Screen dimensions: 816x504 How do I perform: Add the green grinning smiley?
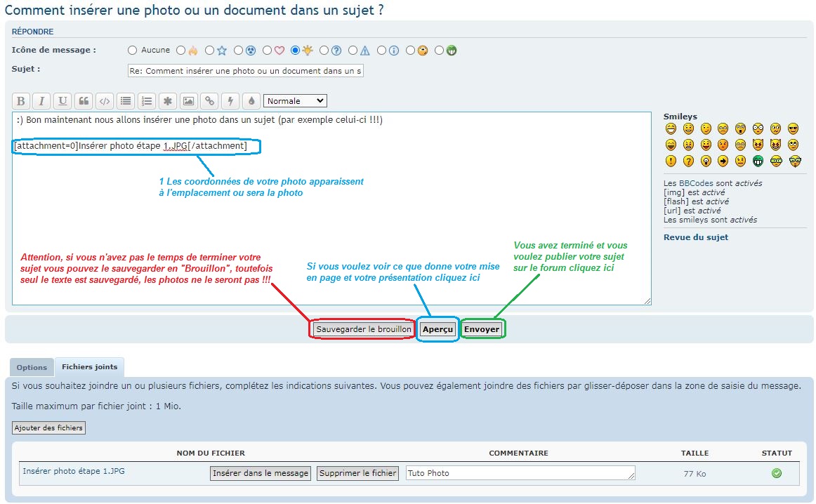pos(758,161)
